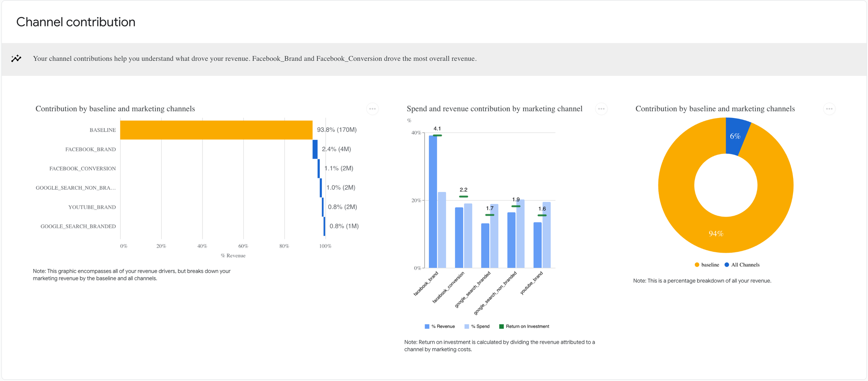Click the three-dot menu on the donut chart

point(829,109)
